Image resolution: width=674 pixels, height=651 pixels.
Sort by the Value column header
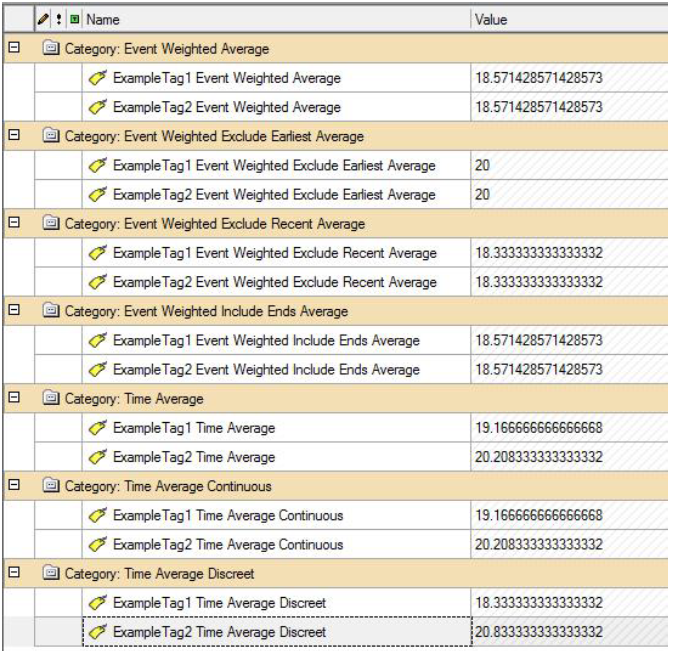(491, 19)
